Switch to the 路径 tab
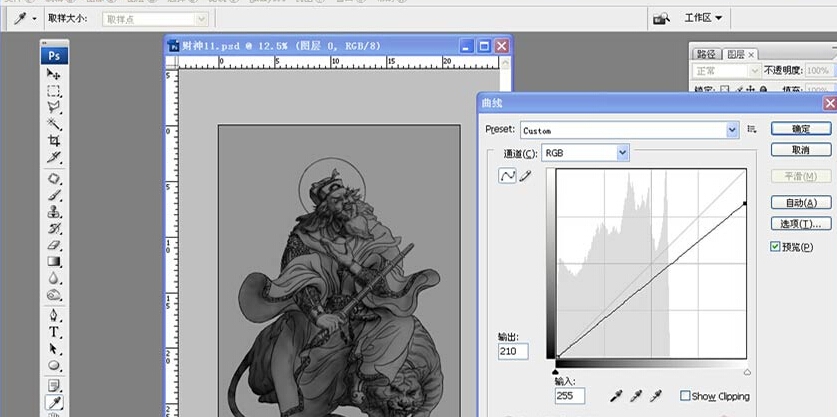Image resolution: width=837 pixels, height=417 pixels. (x=706, y=54)
